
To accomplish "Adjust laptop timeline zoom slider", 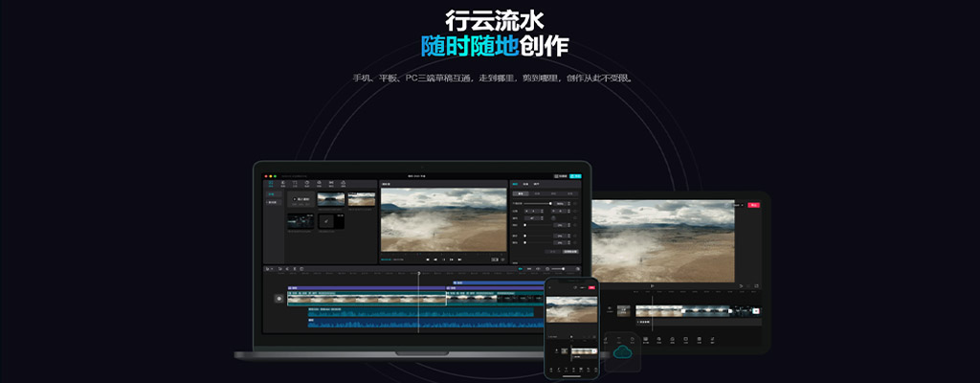I will tap(563, 268).
